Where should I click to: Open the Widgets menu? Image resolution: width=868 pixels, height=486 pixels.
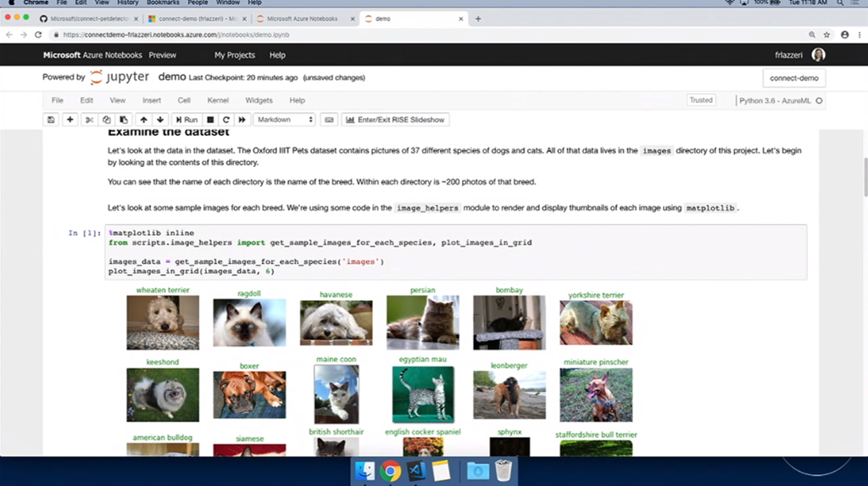pyautogui.click(x=259, y=100)
